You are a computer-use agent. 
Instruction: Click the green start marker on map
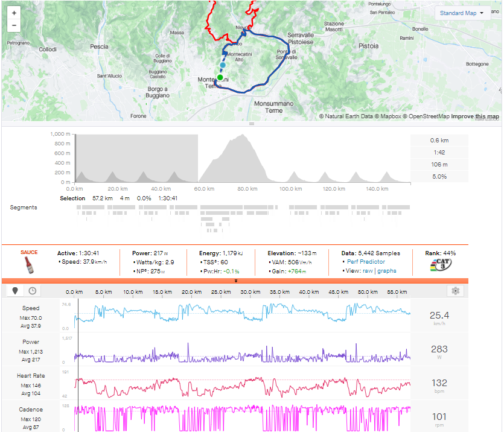tap(220, 77)
